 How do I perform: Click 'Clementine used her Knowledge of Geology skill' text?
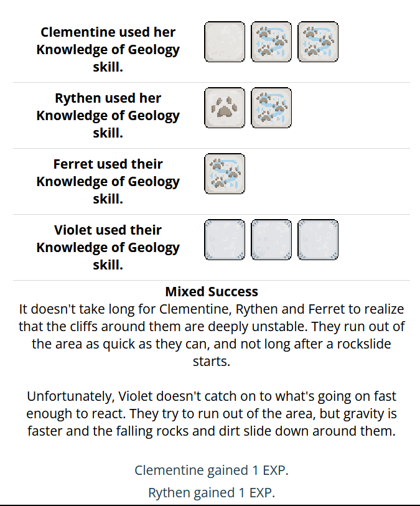tap(108, 49)
